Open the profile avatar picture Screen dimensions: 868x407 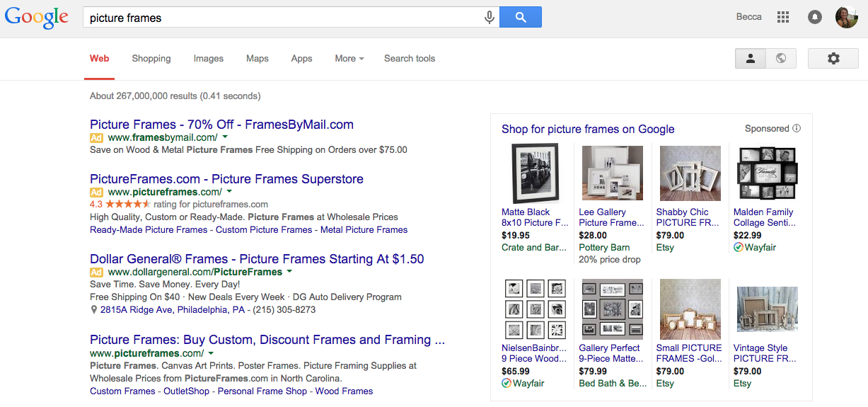pyautogui.click(x=847, y=17)
